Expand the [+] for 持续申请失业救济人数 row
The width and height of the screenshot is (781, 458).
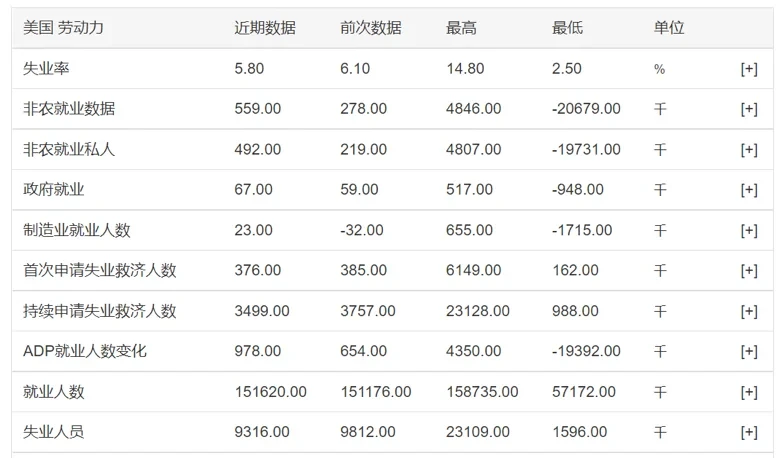click(x=748, y=311)
